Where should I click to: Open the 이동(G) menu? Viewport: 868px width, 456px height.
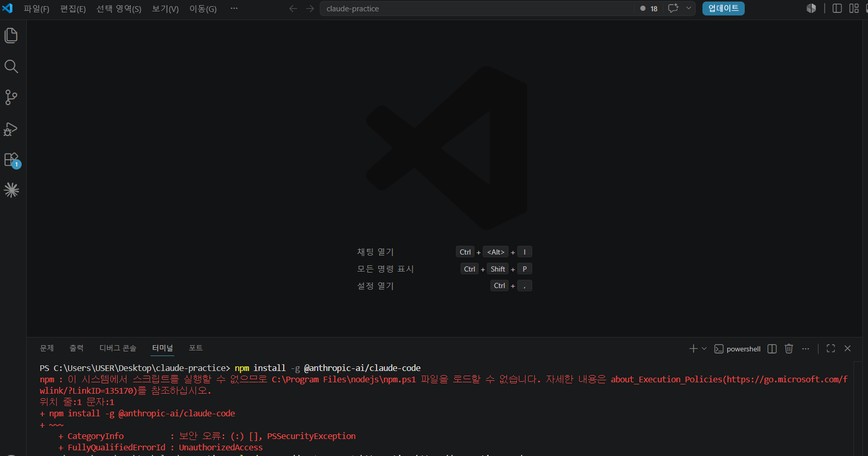203,9
